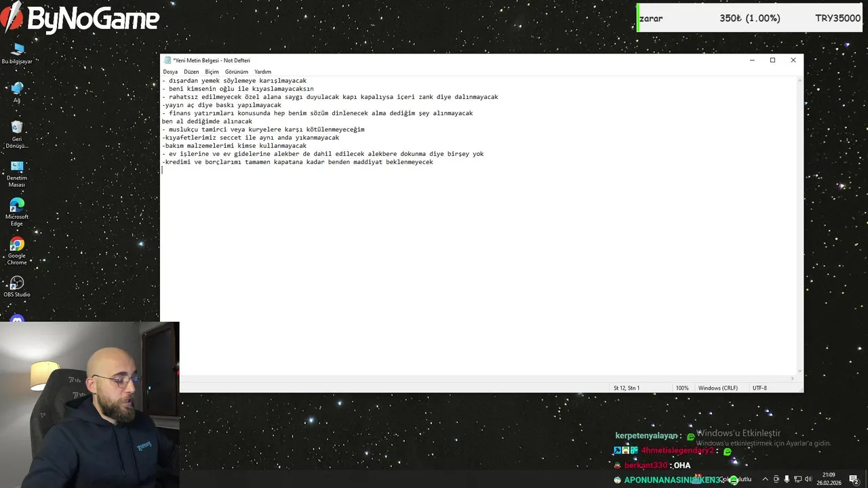Click the line starting 'ev işlerine ve ev giderlerine'

(x=323, y=154)
